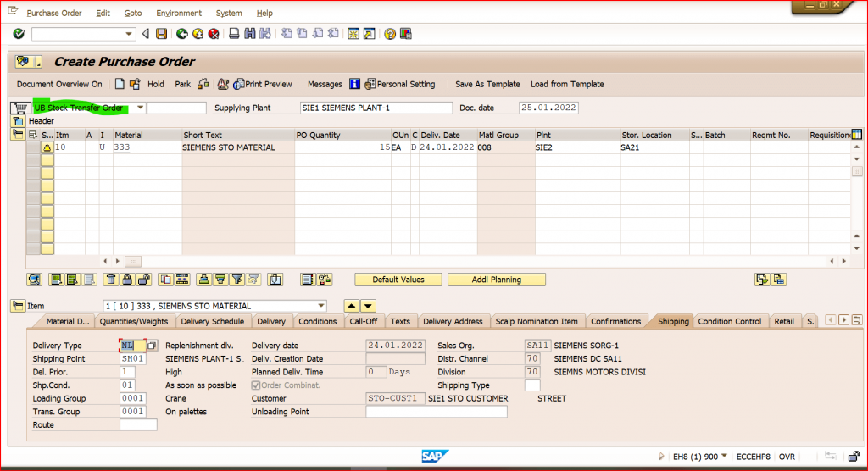Click the next item down-arrow button

pyautogui.click(x=368, y=306)
